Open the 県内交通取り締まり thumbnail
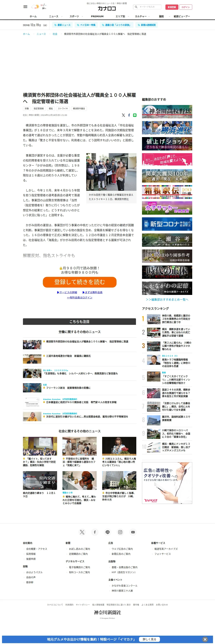215x644 pixels. click(40, 480)
